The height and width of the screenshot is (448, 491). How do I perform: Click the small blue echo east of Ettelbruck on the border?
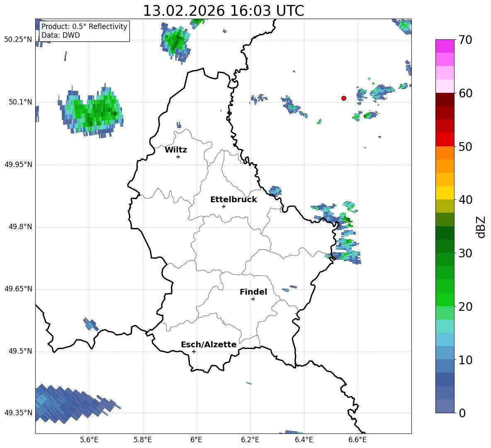(275, 190)
